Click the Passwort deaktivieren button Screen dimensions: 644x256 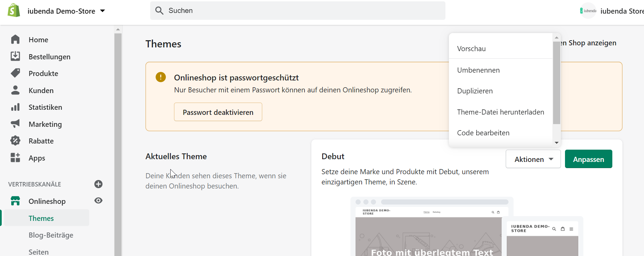coord(218,112)
